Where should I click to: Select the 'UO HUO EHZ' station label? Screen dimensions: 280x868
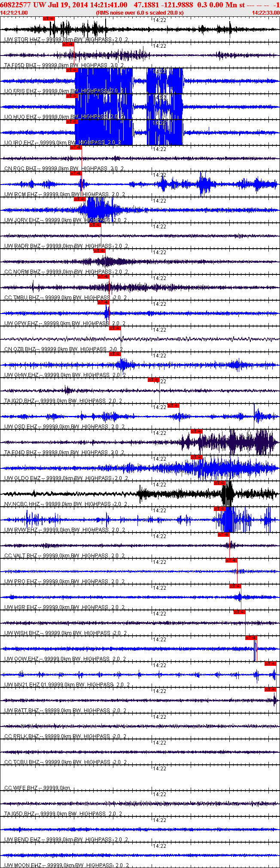[20, 117]
